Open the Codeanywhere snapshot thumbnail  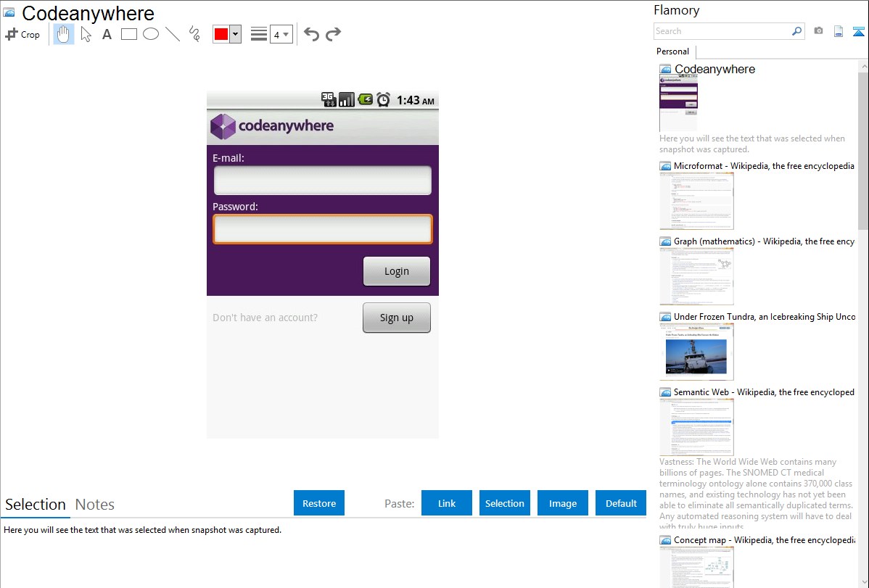(x=678, y=103)
